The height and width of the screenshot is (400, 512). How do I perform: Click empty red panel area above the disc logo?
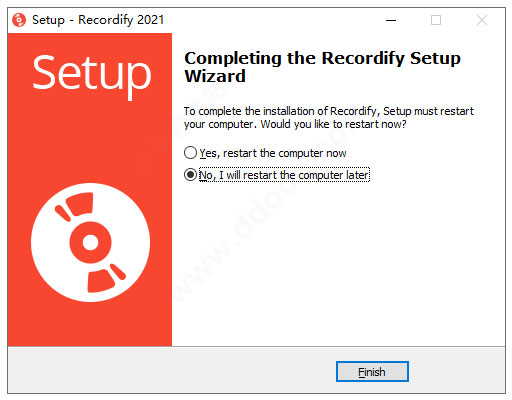[x=90, y=140]
